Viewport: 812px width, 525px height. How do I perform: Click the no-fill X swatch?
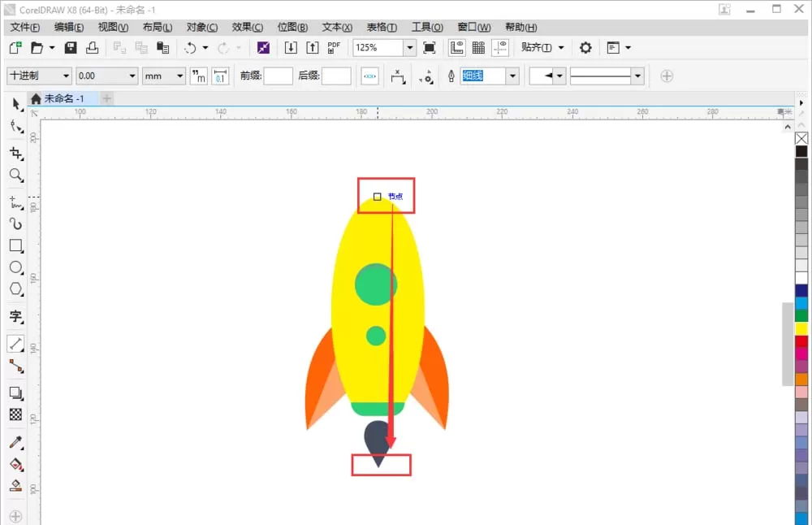(801, 138)
